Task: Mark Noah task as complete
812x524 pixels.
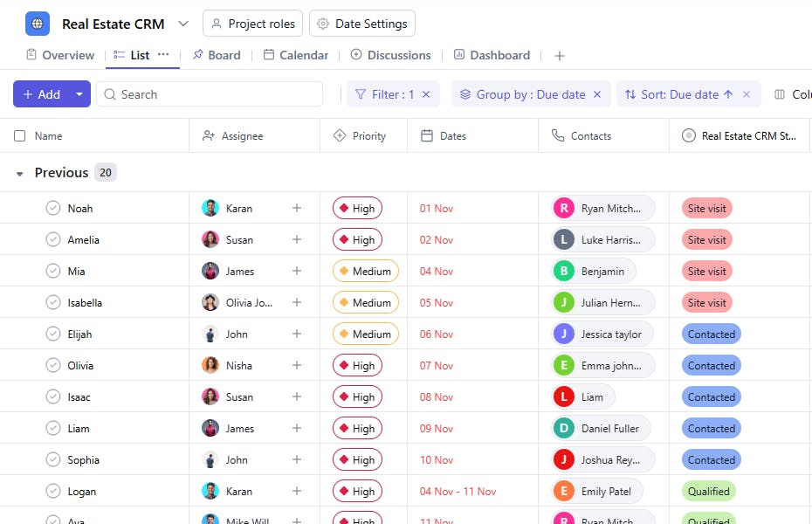Action: click(x=53, y=208)
